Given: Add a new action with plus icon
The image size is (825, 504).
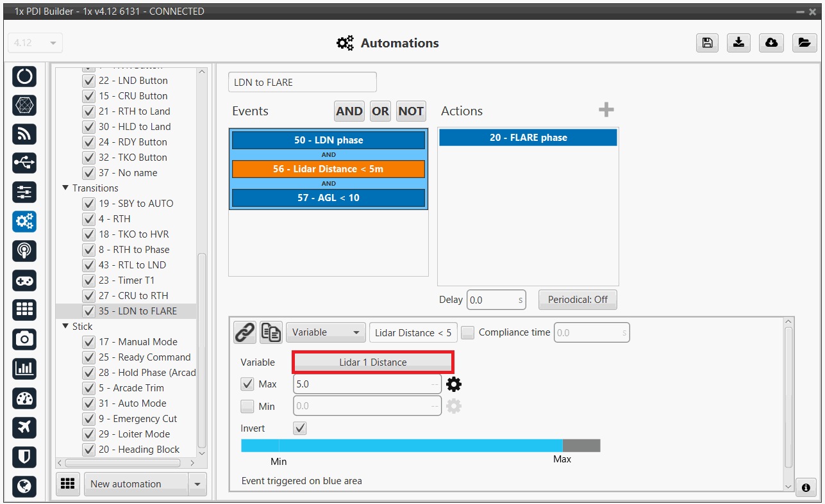Looking at the screenshot, I should pos(606,110).
